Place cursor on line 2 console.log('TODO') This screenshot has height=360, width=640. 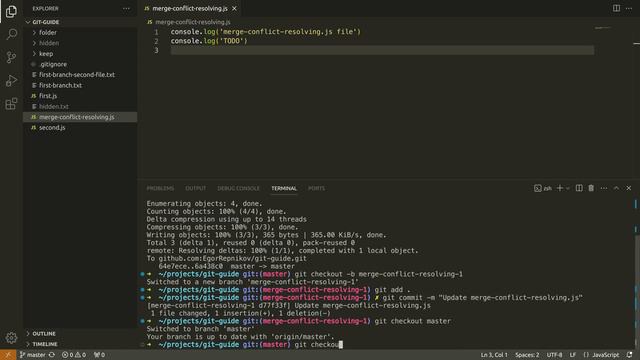click(209, 41)
